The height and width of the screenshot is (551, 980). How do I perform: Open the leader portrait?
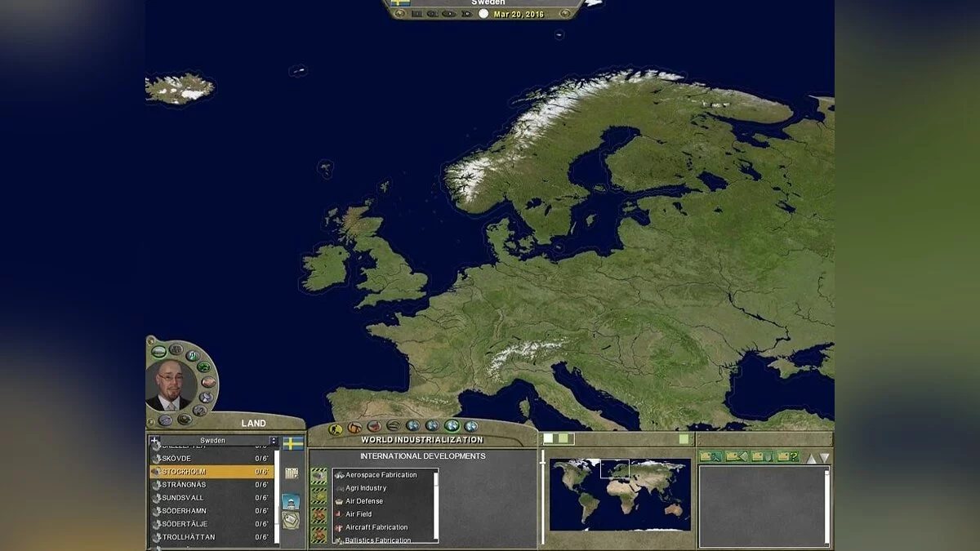(171, 385)
